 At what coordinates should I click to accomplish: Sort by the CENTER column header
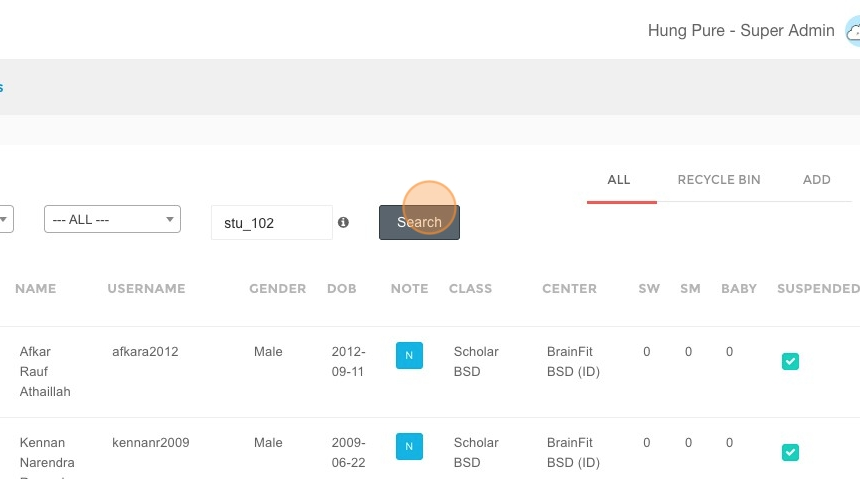569,289
